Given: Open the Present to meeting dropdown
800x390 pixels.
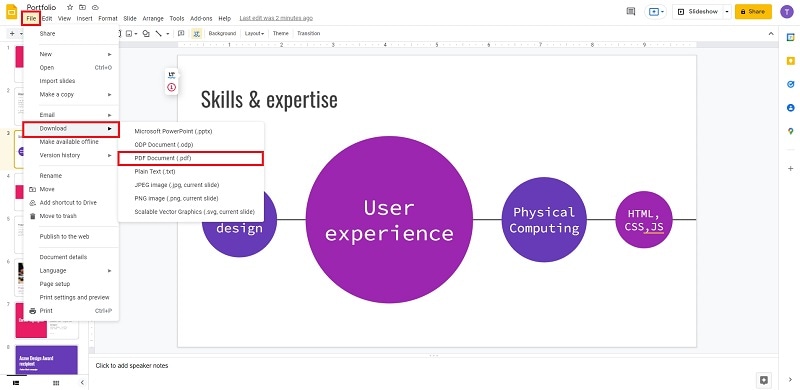Looking at the screenshot, I should point(656,11).
